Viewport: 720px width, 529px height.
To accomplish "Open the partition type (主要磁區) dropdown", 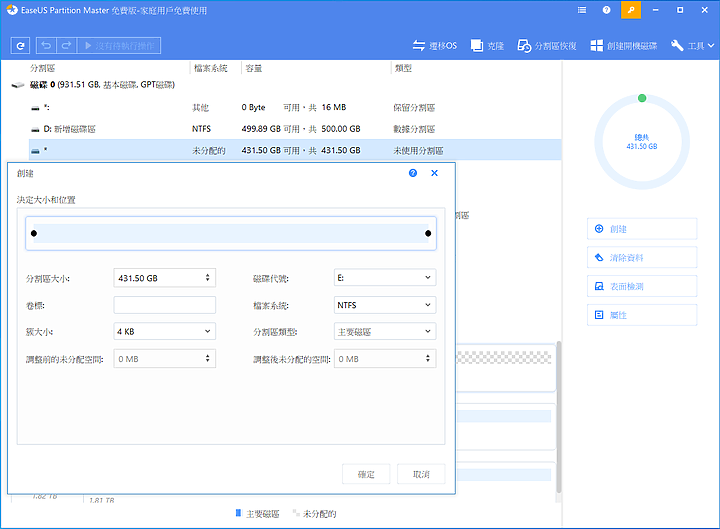I will point(385,332).
